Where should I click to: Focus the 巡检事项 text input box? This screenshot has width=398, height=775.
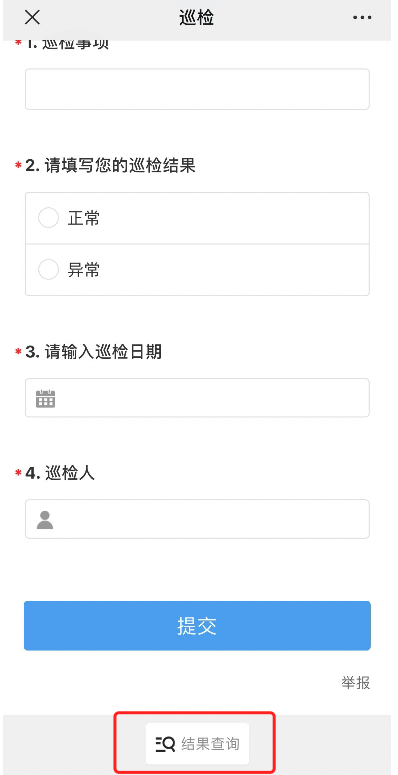[x=197, y=89]
